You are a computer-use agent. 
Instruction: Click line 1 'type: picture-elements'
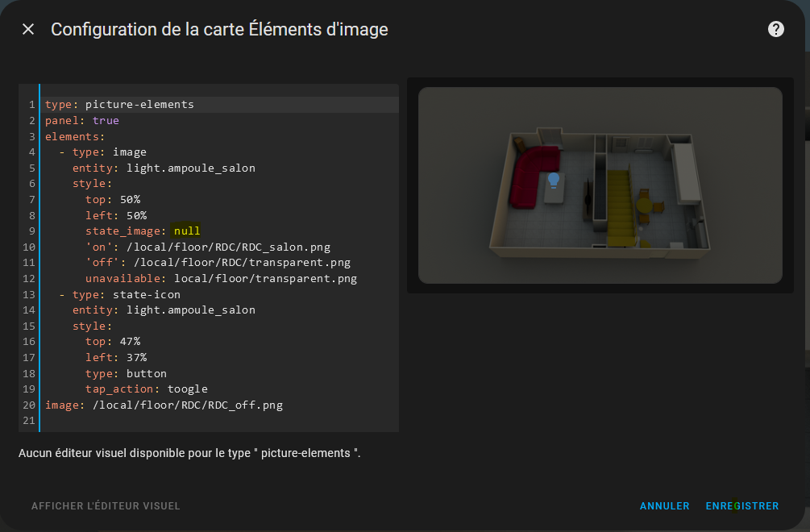point(119,105)
